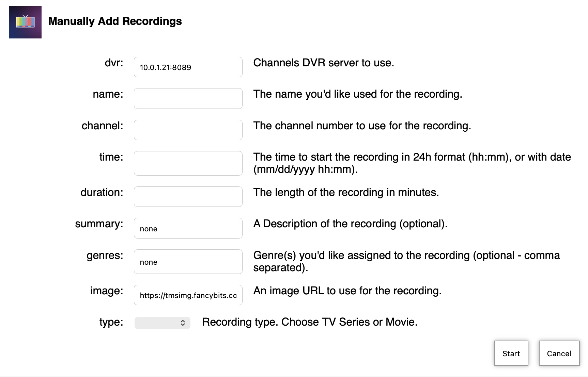
Task: Click into the channel number field
Action: coord(188,130)
